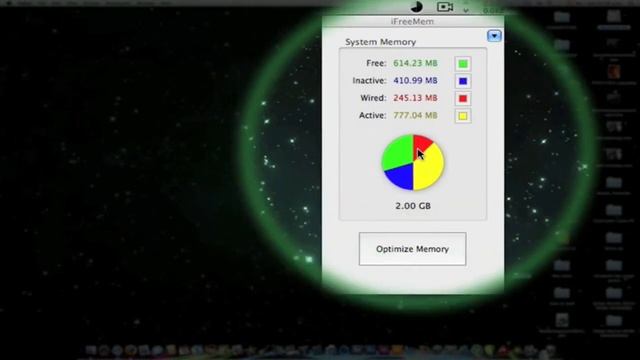Click the blue Inactive memory color swatch

click(462, 81)
